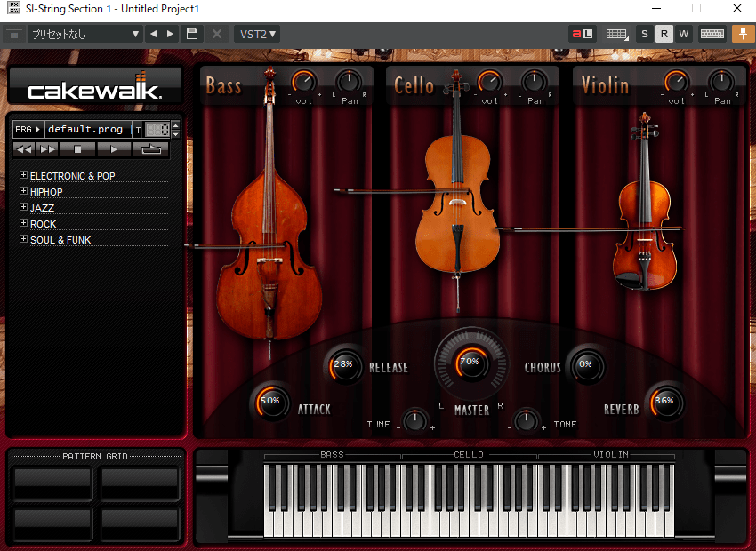Click the Violin Pan knob
This screenshot has height=551, width=756.
(721, 82)
